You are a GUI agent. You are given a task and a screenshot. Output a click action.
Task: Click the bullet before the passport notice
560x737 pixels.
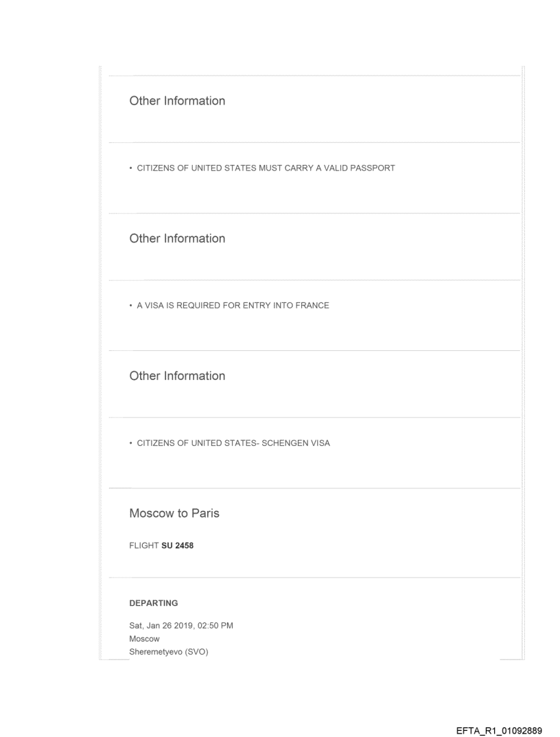[131, 168]
